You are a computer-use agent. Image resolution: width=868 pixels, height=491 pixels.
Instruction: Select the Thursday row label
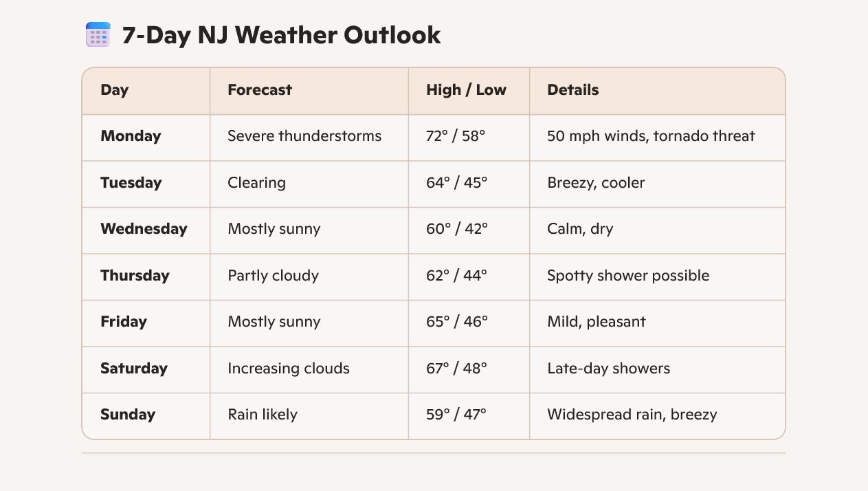(x=135, y=276)
